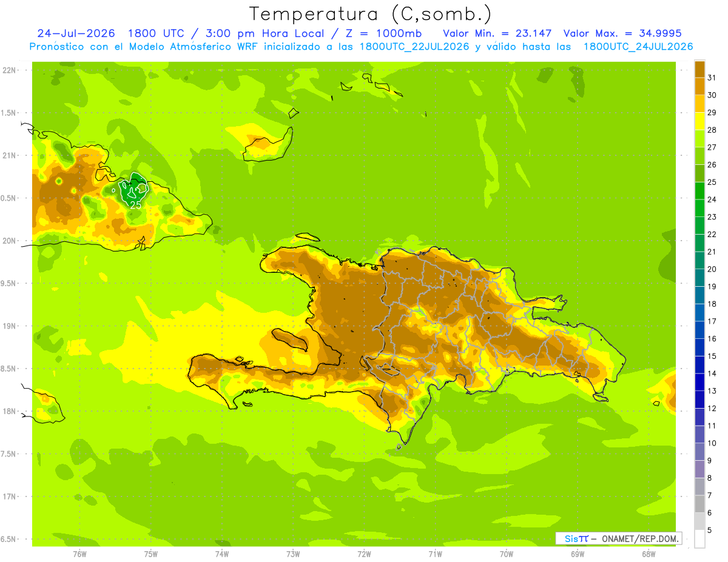Click the '18N' latitude axis label
The image size is (728, 562).
click(x=10, y=411)
